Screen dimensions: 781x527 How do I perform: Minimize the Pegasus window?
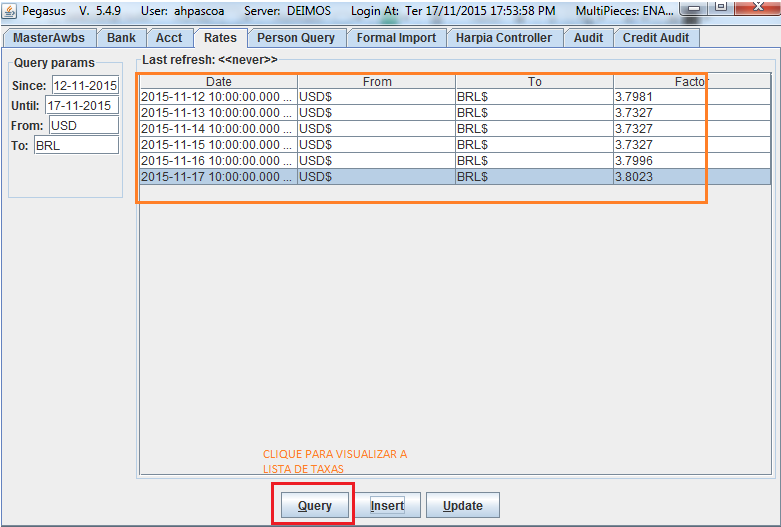click(x=694, y=7)
